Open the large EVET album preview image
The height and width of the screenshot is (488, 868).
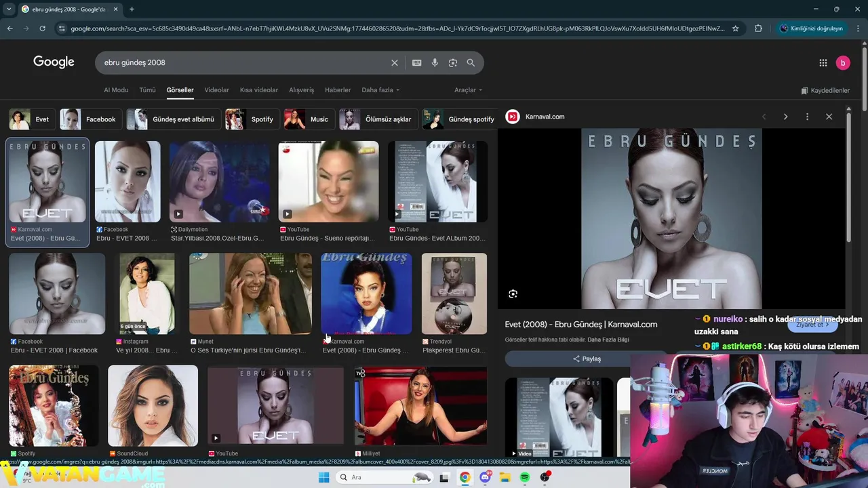point(671,219)
